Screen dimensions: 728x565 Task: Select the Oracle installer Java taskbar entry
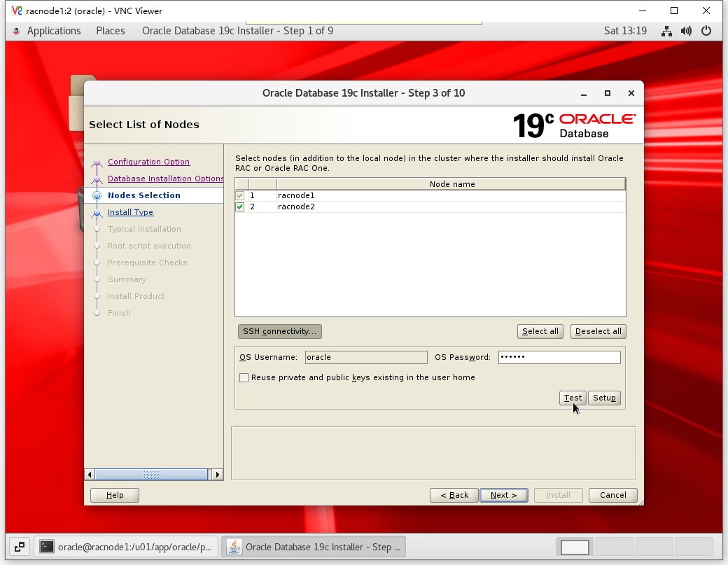coord(314,547)
